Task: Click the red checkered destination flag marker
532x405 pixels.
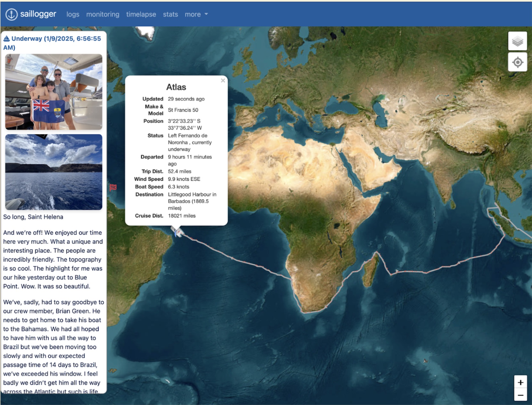Action: click(113, 188)
